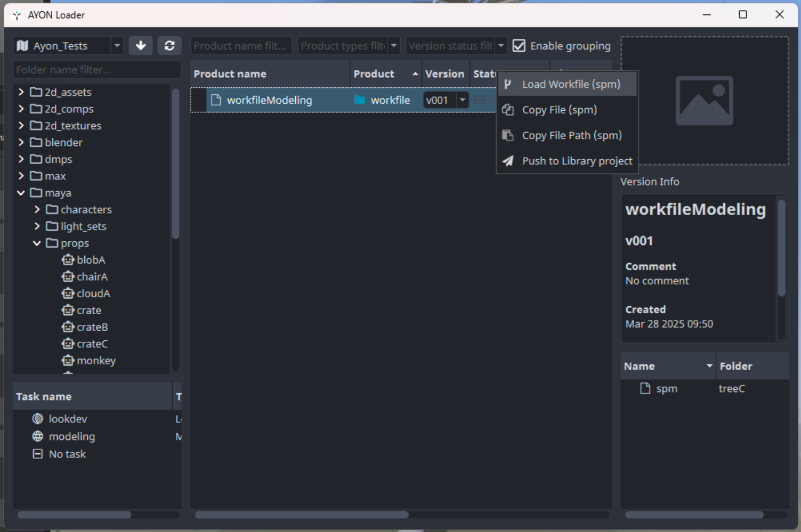The width and height of the screenshot is (801, 532).
Task: Choose Push to Library project entry
Action: click(567, 161)
